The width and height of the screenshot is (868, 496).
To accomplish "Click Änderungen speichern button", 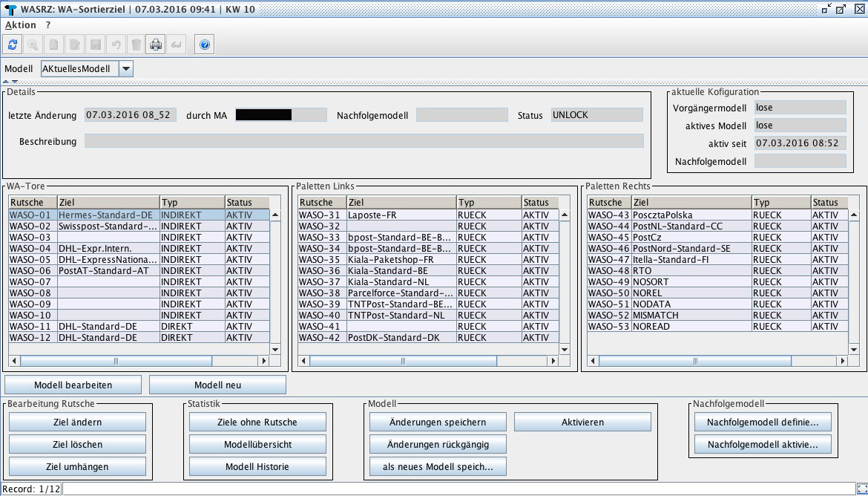I will tap(438, 422).
